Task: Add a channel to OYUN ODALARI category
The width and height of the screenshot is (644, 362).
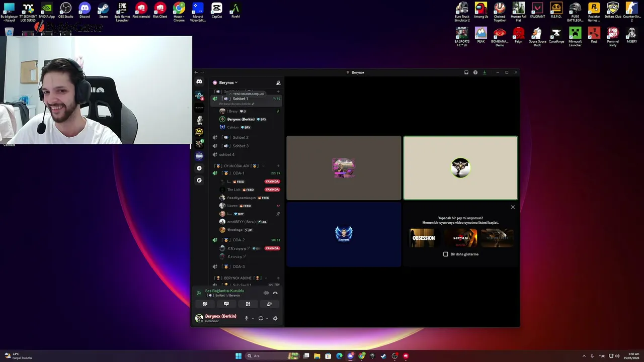Action: [x=278, y=166]
